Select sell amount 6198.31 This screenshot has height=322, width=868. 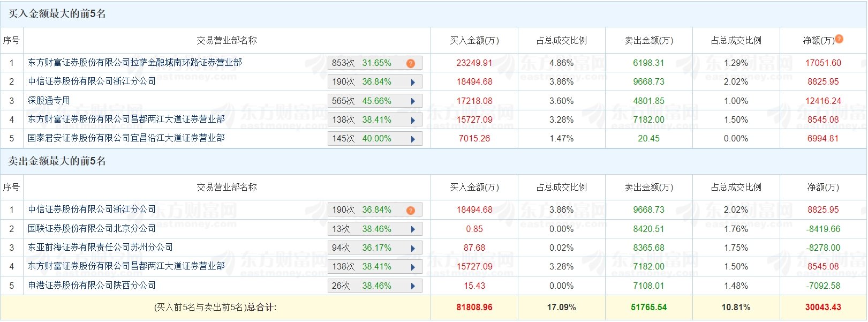(x=649, y=63)
